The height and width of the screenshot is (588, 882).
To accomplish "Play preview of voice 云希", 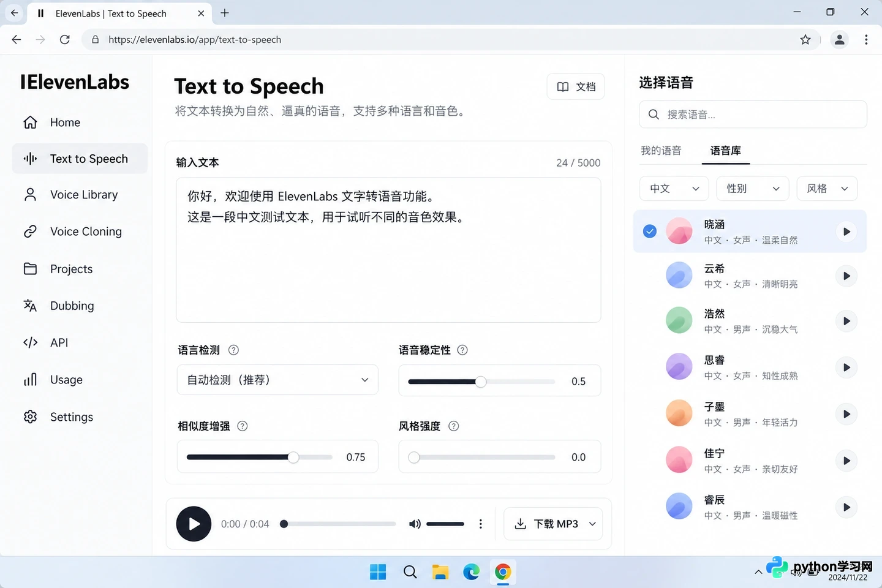I will [x=846, y=276].
